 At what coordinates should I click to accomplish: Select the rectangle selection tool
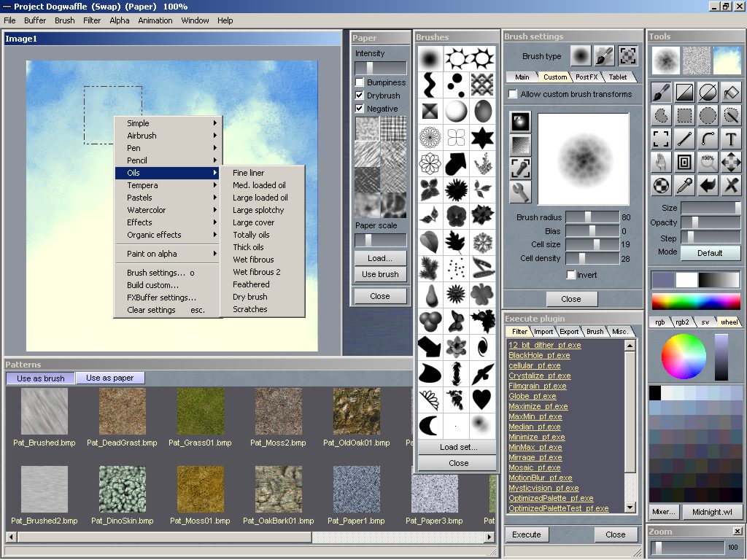tap(684, 115)
